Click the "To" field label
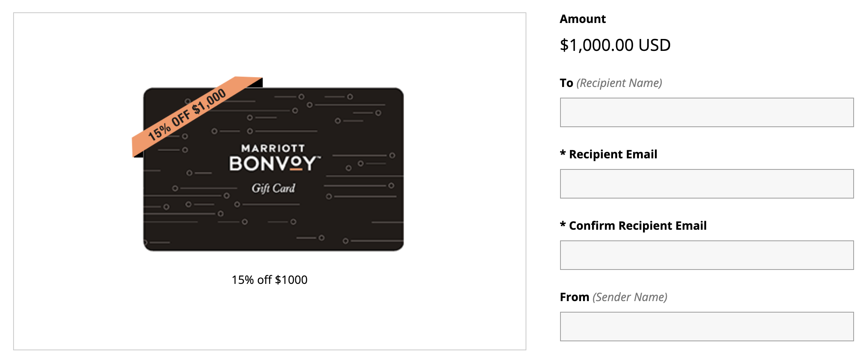The height and width of the screenshot is (361, 868). (566, 83)
